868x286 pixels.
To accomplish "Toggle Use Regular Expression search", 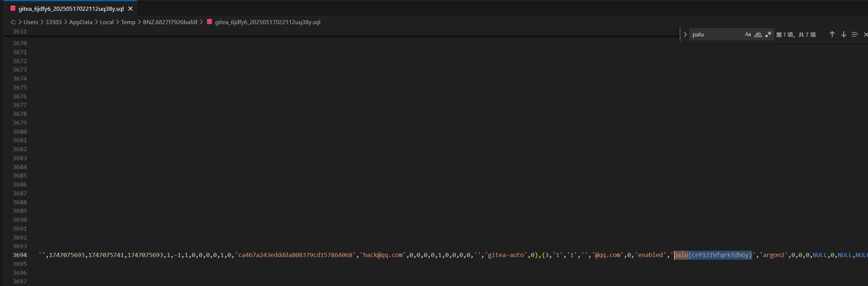I will (x=768, y=35).
